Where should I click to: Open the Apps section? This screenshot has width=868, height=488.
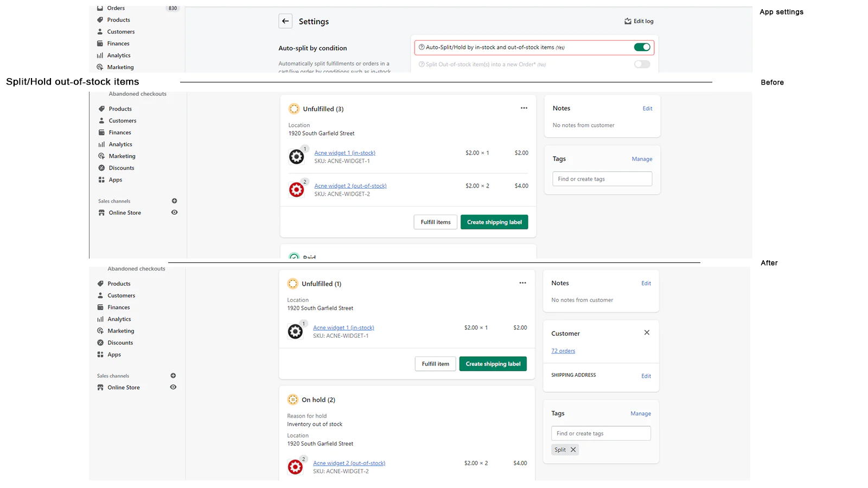(114, 179)
